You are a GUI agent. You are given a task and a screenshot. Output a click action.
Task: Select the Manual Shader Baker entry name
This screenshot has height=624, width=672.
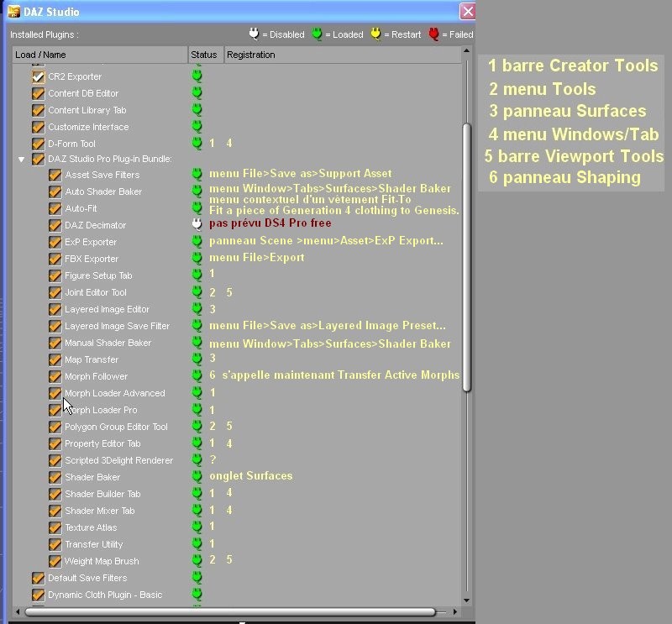coord(108,343)
